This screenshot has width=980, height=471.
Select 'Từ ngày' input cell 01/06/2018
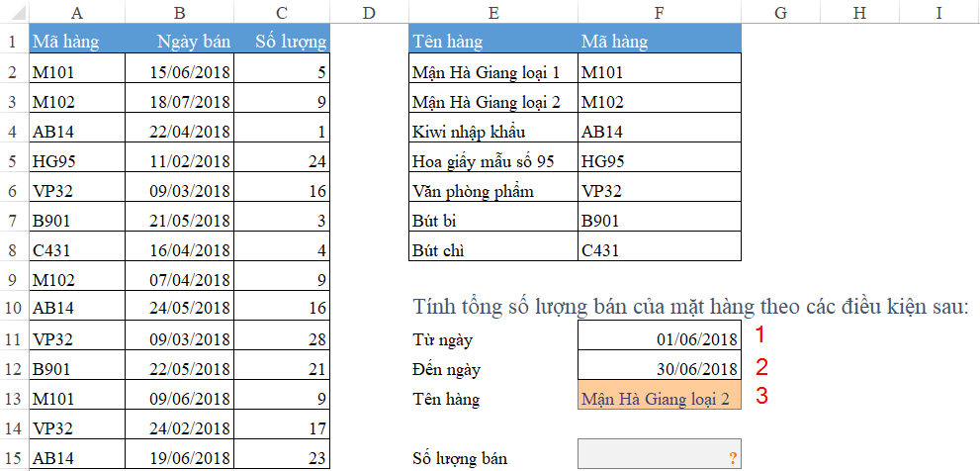[x=660, y=335]
